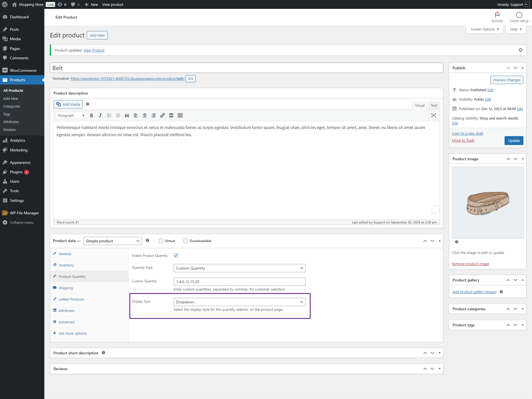Open the Display Type dropdown
The width and height of the screenshot is (532, 399).
[239, 302]
